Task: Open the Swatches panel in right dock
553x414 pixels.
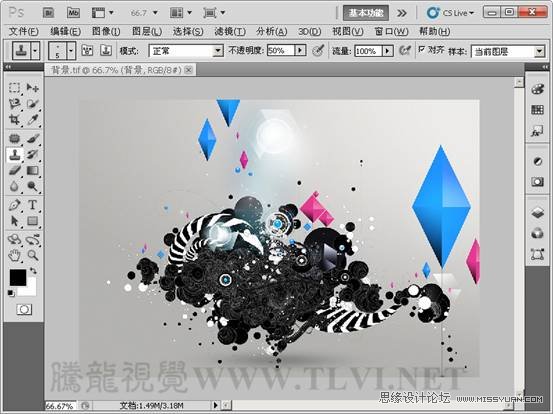Action: (537, 110)
